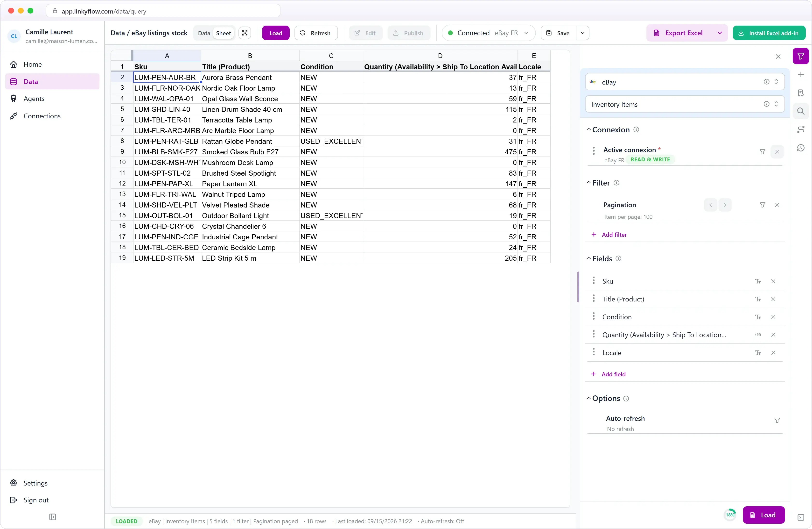Click the info icon next to Connexion
Image resolution: width=812 pixels, height=529 pixels.
[x=636, y=130]
